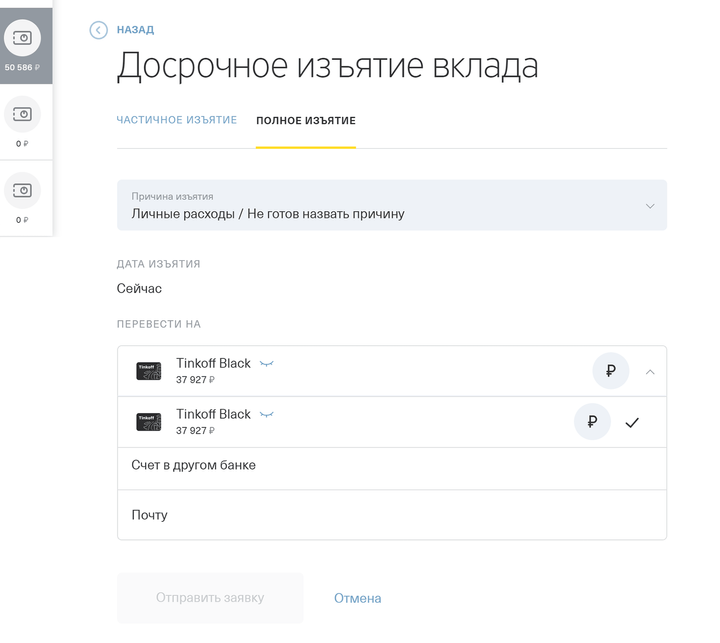Click blue wave icon beside selected Tinkoff Black
Image resolution: width=720 pixels, height=643 pixels.
[x=266, y=364]
